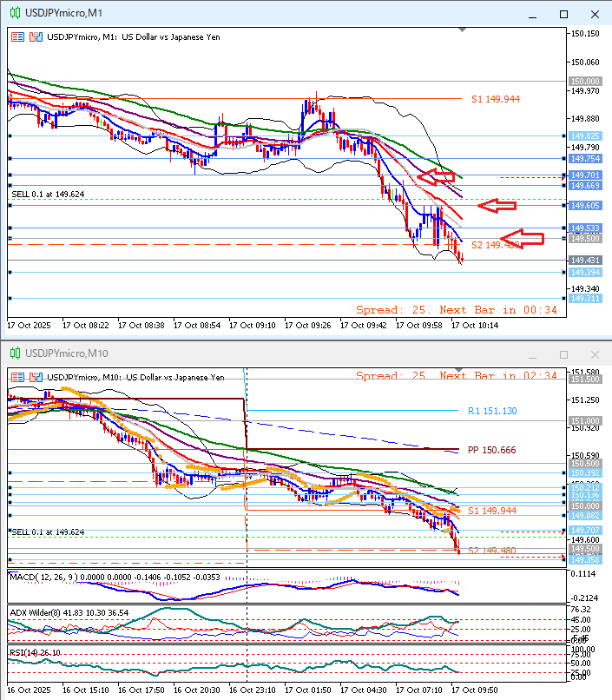Select the red arrow near the 149.701 level
Viewport: 612px width, 700px height.
point(437,177)
